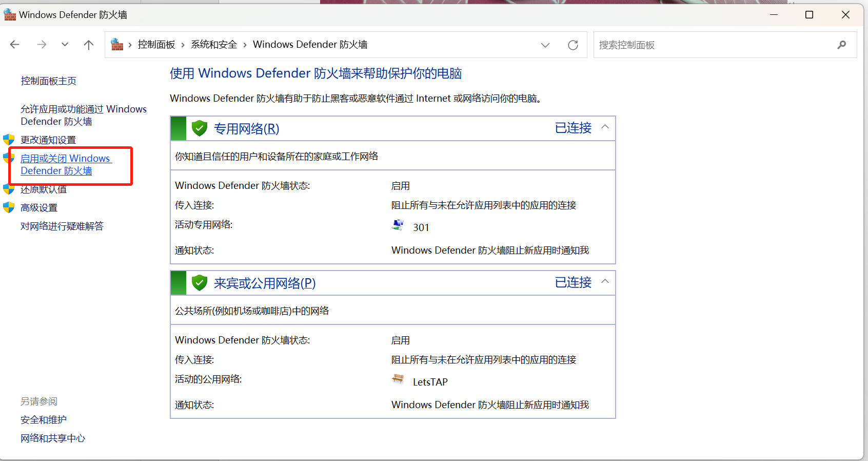Click the Refresh icon in address bar
Screen dimensions: 868x461
pyautogui.click(x=573, y=45)
